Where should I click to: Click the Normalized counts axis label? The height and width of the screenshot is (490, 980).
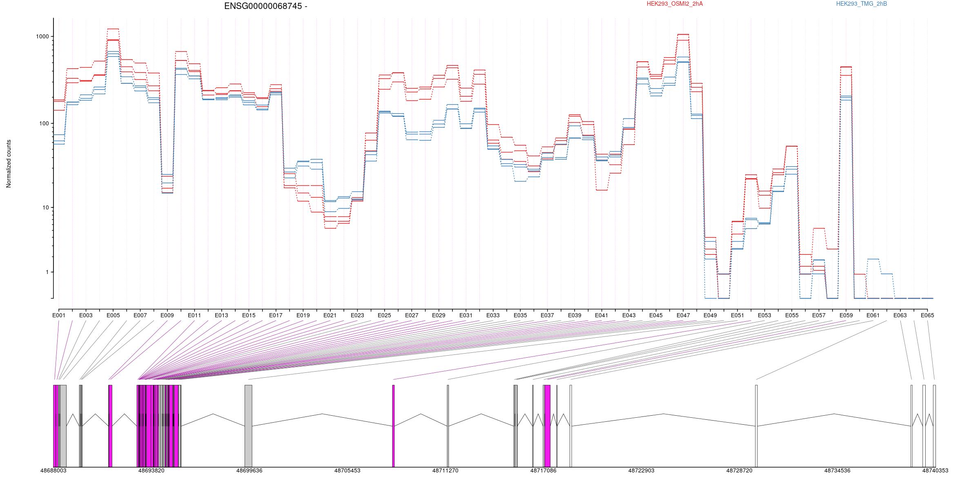tap(9, 164)
